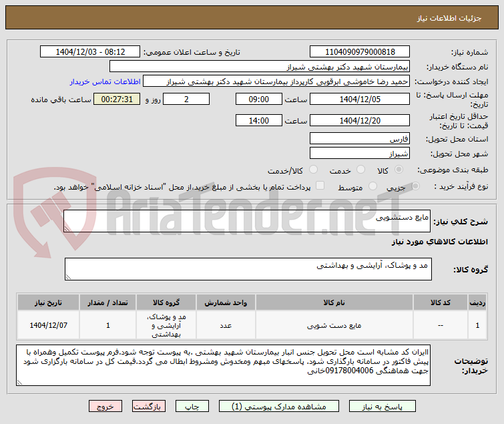Open مشاهده مدارک پیوستی (1) attachments
This screenshot has height=424, width=504.
pyautogui.click(x=278, y=406)
